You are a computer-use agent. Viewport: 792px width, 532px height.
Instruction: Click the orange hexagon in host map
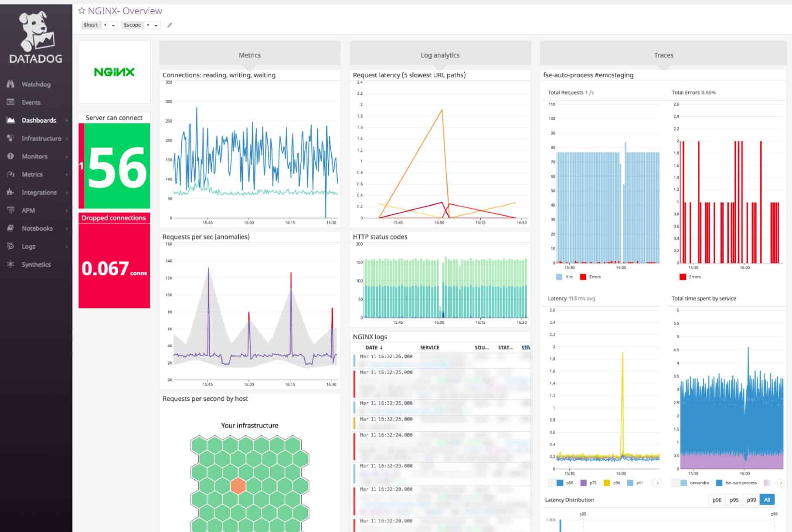point(238,485)
